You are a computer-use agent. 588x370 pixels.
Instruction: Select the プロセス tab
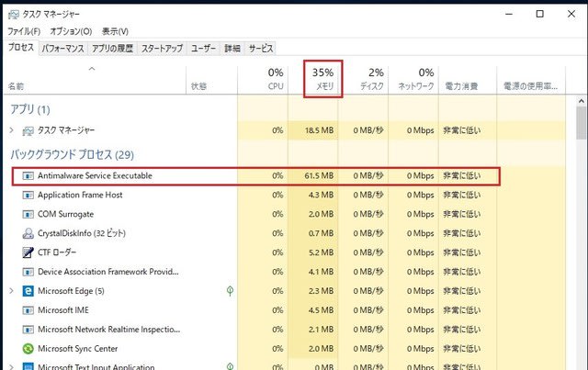(x=21, y=48)
